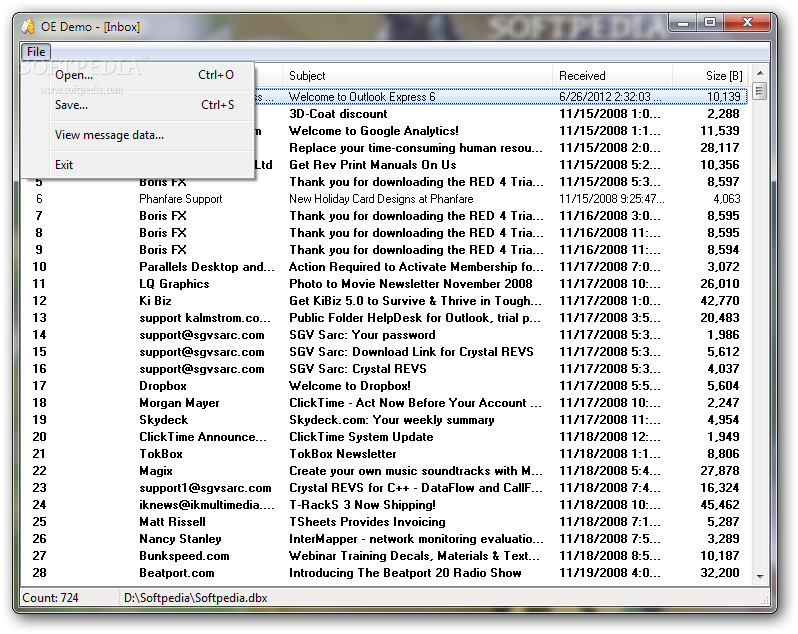Click sender 'Phanfare Support' in row 6
Screen dimensions: 798x634
(181, 199)
